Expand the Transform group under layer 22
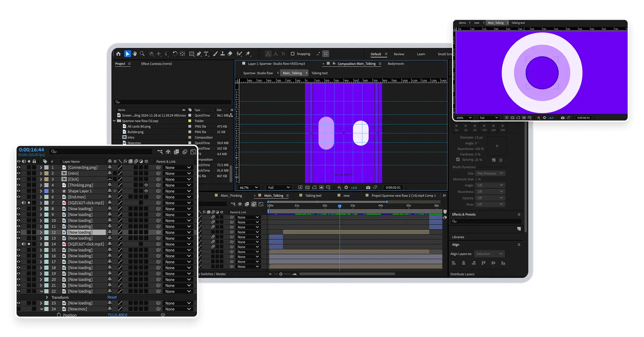The image size is (644, 337). (x=47, y=297)
